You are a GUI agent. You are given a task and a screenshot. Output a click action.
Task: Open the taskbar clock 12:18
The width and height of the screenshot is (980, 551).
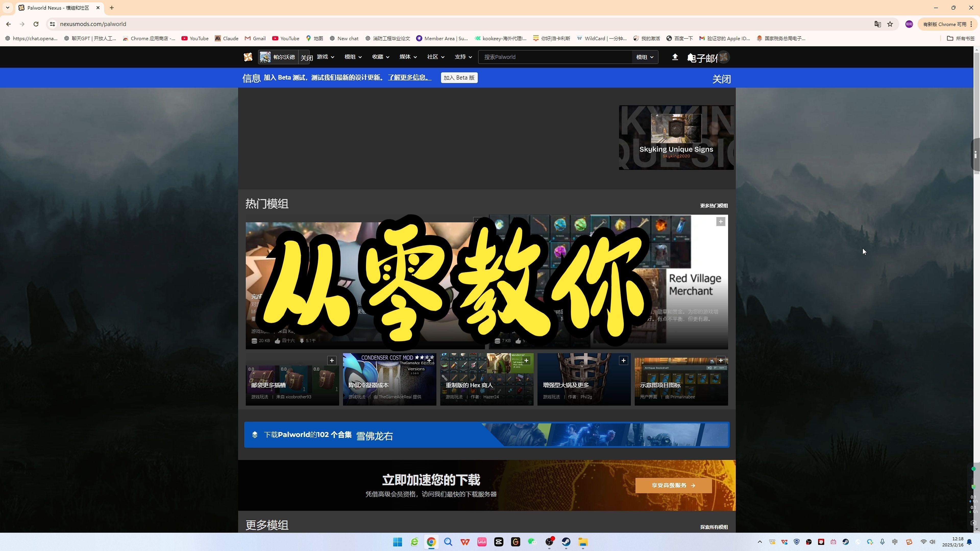coord(953,542)
